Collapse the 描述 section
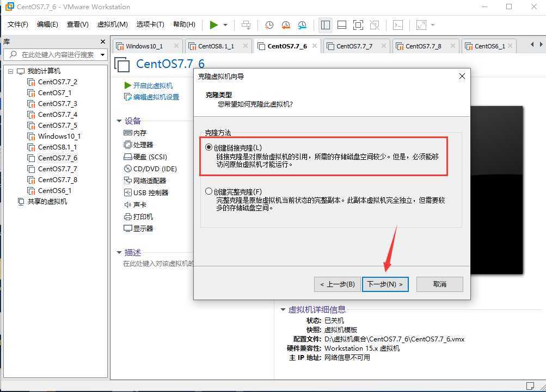Viewport: 546px width, 392px height. click(x=119, y=252)
